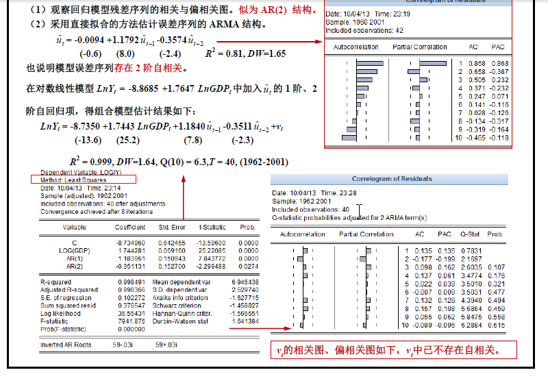
Task: Click the upper correlogram AC value -0.465
Action: 475,138
